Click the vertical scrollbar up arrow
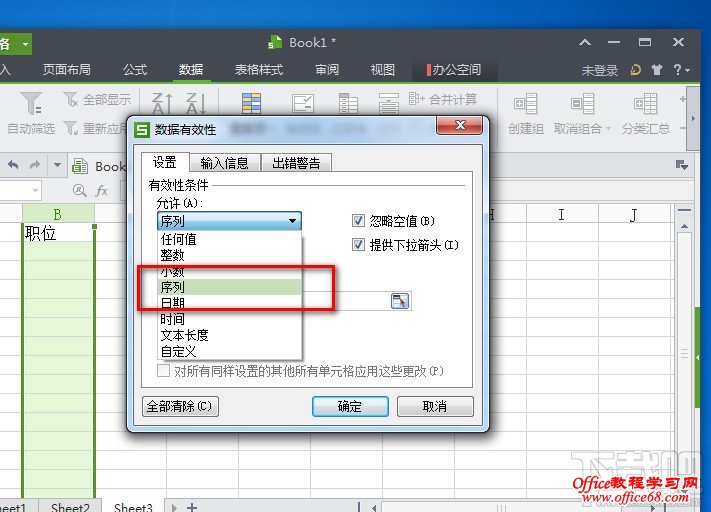Image resolution: width=711 pixels, height=512 pixels. (x=684, y=226)
